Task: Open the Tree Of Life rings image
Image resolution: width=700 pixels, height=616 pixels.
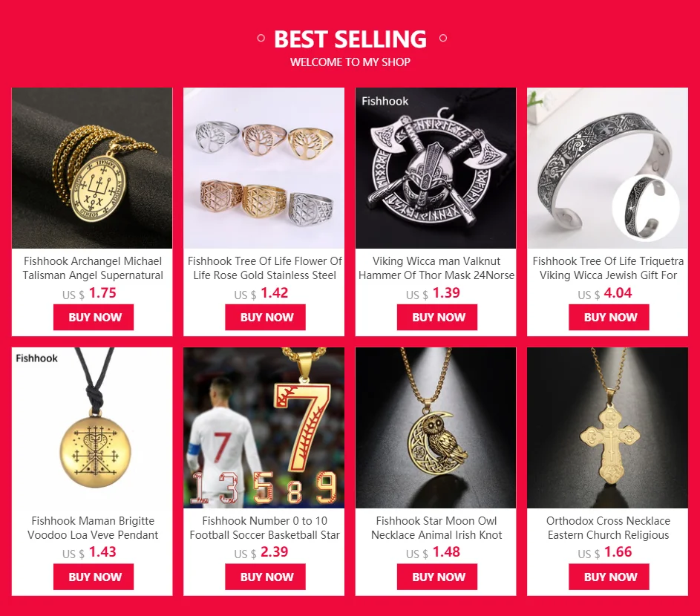Action: pos(264,168)
